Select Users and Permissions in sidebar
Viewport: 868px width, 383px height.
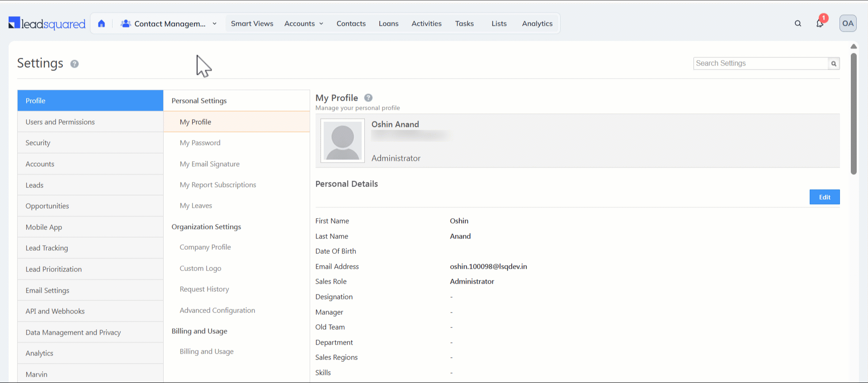pos(60,122)
